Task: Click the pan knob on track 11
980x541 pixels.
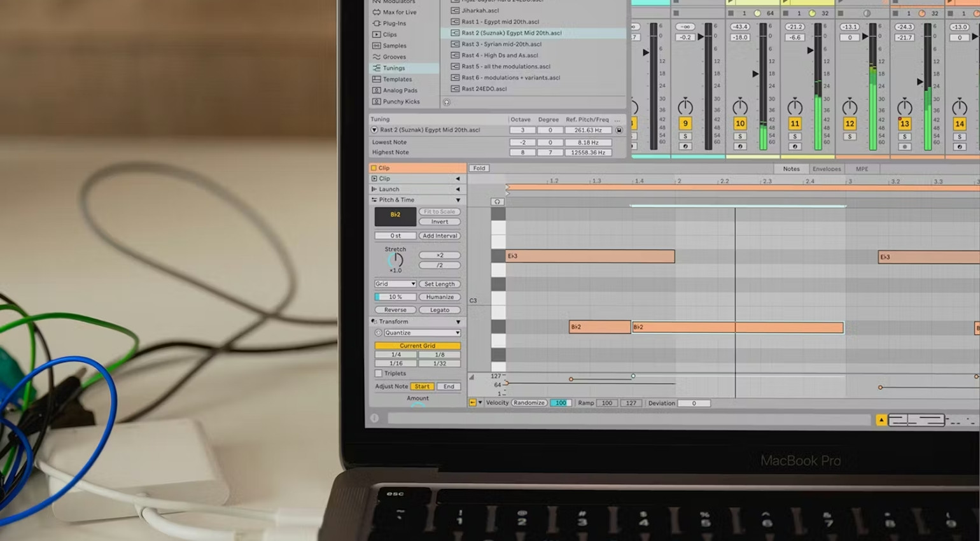Action: 795,107
